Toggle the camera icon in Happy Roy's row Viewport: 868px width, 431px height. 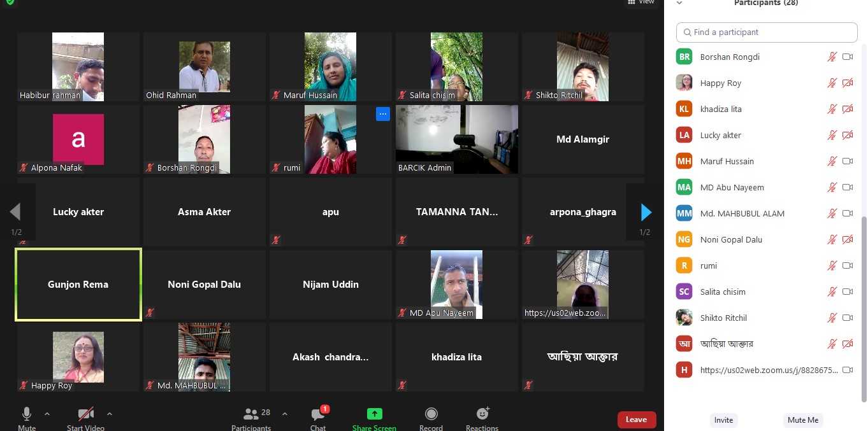coord(848,83)
